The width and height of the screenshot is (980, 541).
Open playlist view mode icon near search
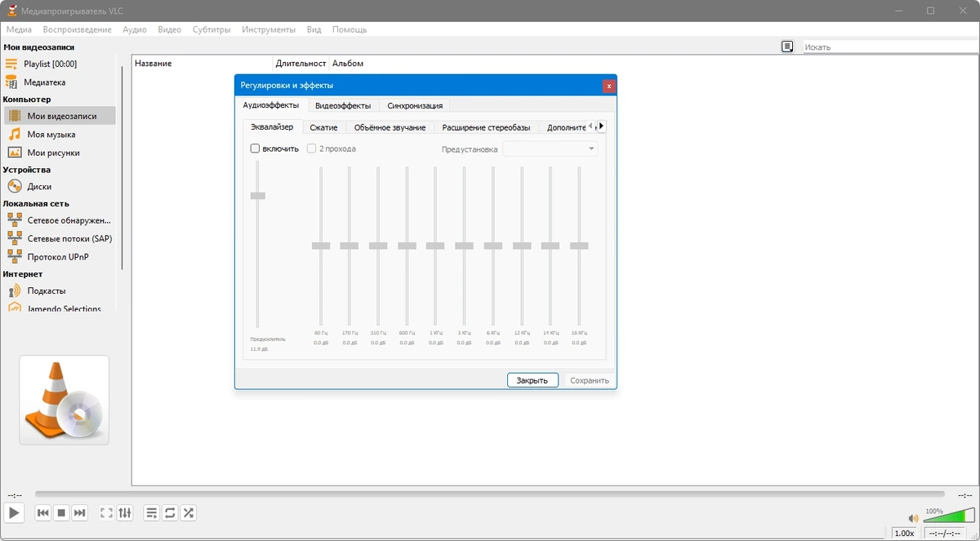coord(787,47)
